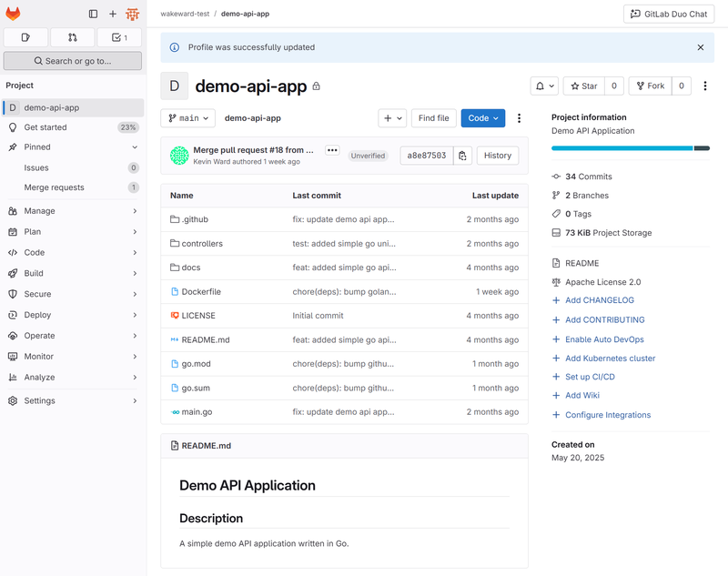The image size is (728, 576).
Task: Click the repository languages color bar
Action: click(x=630, y=148)
